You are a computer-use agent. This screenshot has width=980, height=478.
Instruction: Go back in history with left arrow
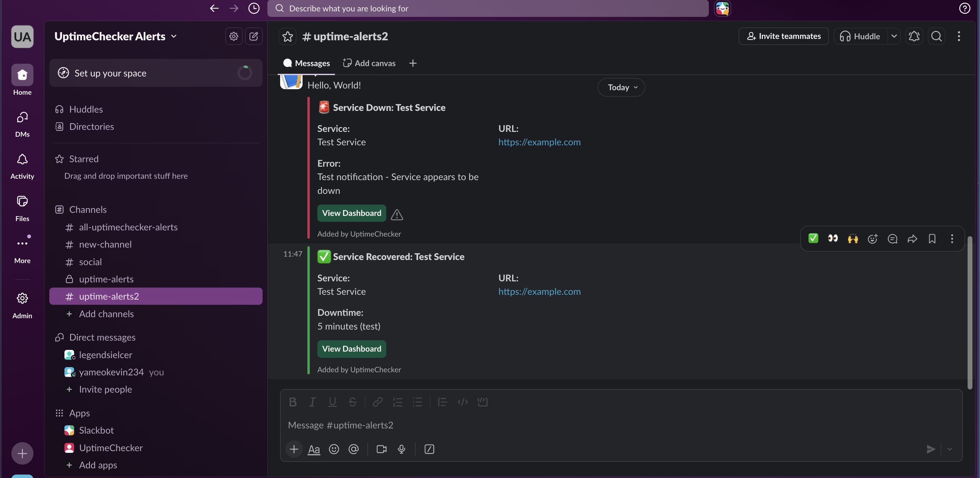coord(214,8)
